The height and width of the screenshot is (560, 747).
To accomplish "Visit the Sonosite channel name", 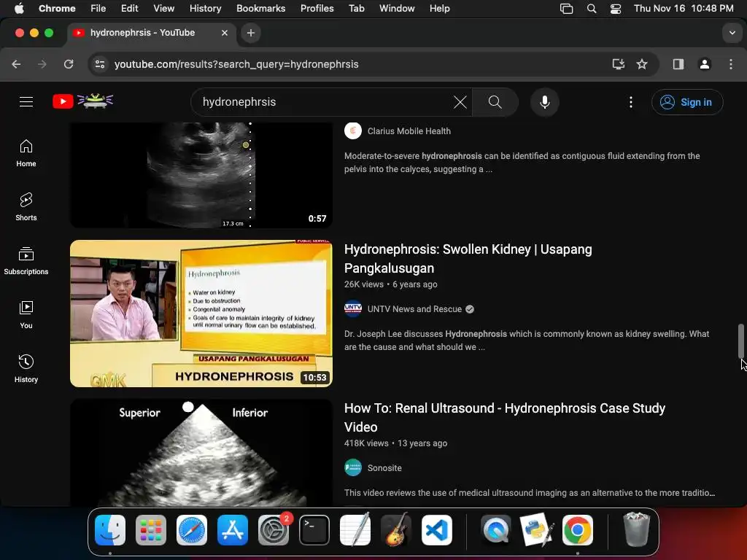I will (x=384, y=468).
